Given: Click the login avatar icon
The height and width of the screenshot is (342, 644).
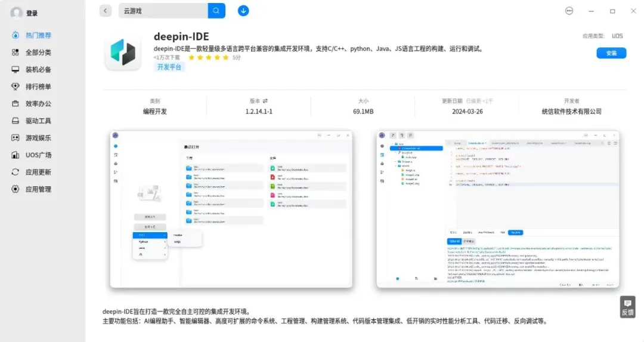Looking at the screenshot, I should point(17,13).
